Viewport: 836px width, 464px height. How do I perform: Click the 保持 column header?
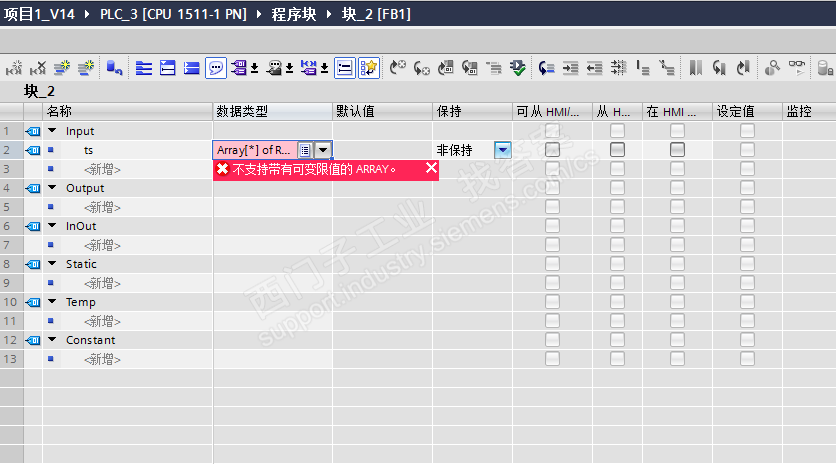[x=472, y=111]
